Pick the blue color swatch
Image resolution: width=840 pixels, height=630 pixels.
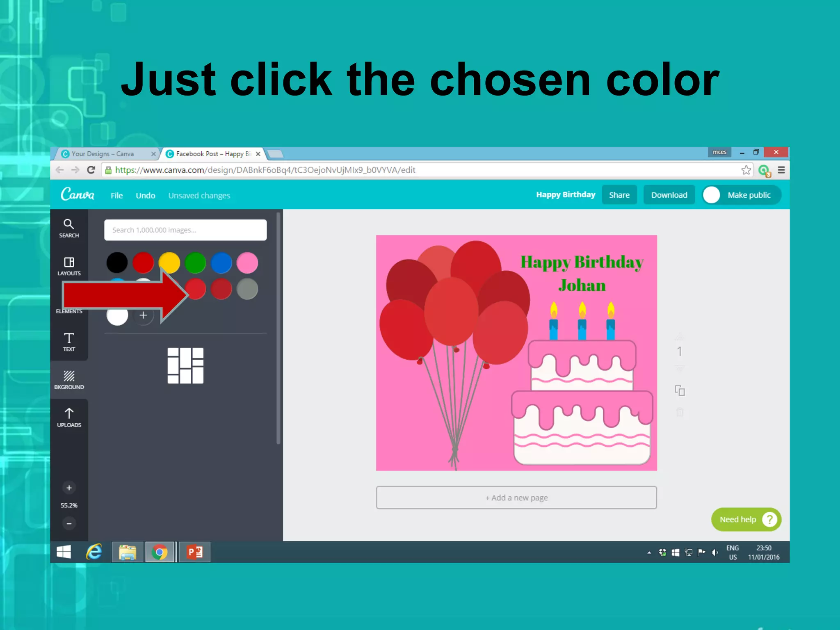tap(221, 262)
